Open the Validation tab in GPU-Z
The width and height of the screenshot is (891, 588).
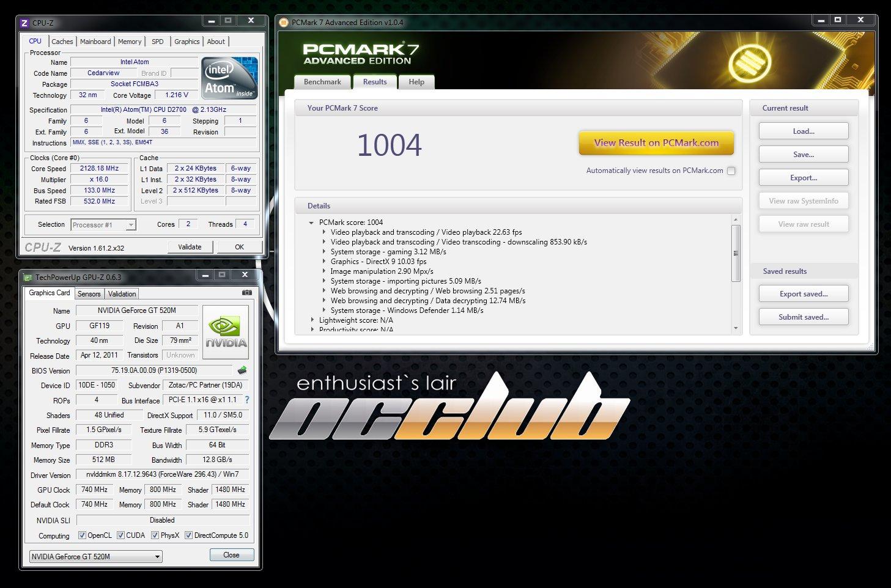tap(122, 294)
